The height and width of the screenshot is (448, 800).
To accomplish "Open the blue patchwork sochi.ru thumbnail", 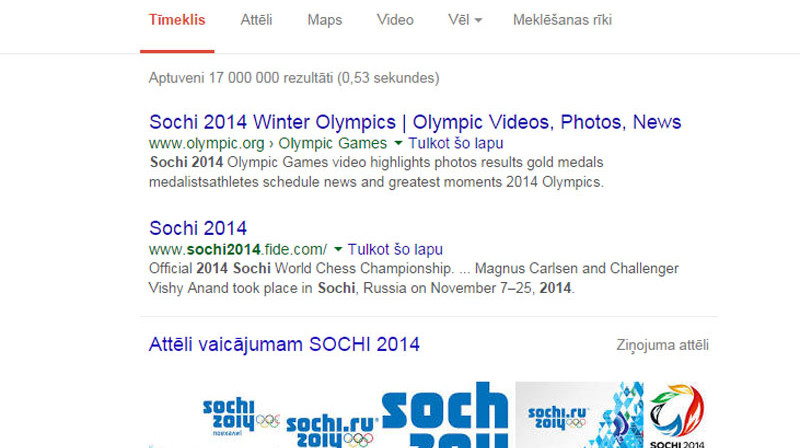I will [579, 415].
